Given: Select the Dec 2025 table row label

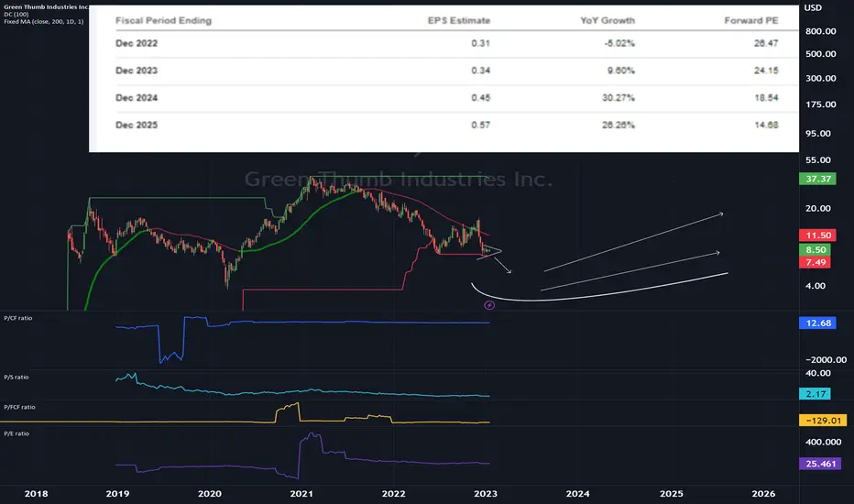Looking at the screenshot, I should point(137,125).
